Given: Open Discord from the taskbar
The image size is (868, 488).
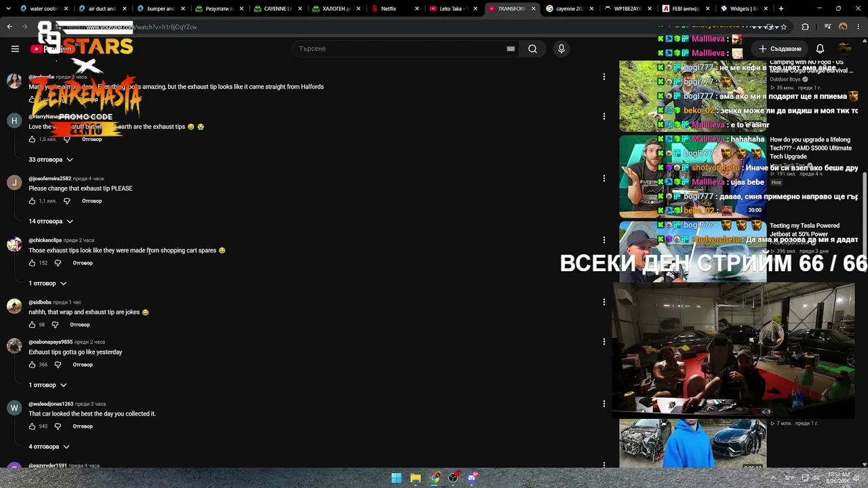Looking at the screenshot, I should [473, 478].
